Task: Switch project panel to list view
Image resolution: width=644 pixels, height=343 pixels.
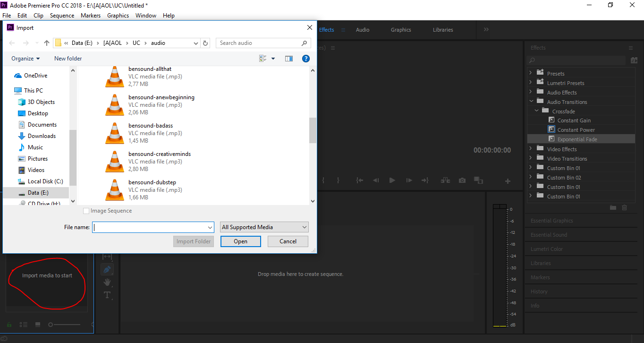Action: click(24, 325)
